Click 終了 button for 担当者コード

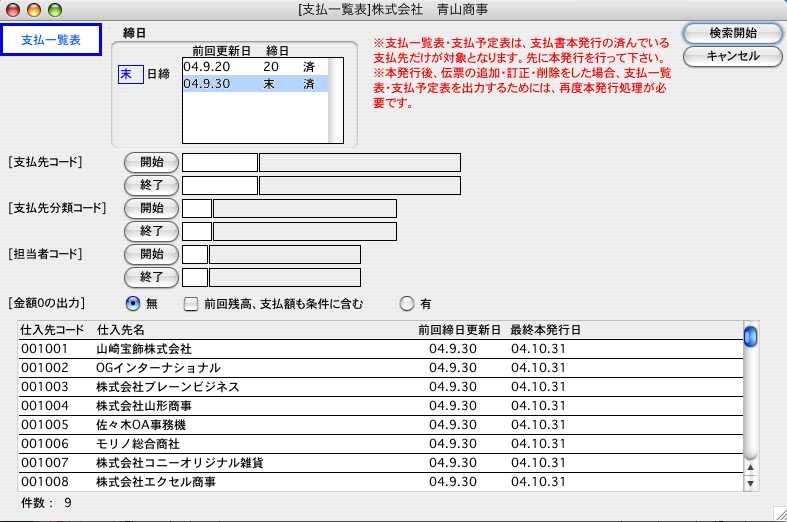point(151,277)
